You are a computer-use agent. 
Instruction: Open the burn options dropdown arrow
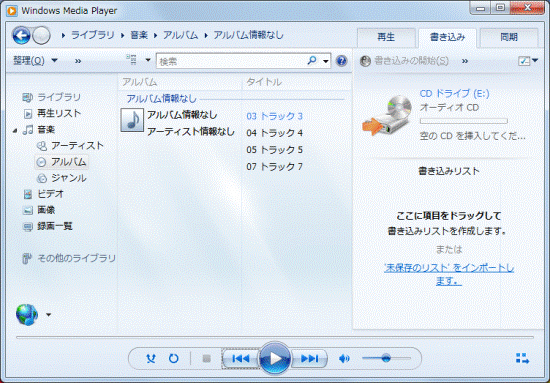click(x=535, y=60)
